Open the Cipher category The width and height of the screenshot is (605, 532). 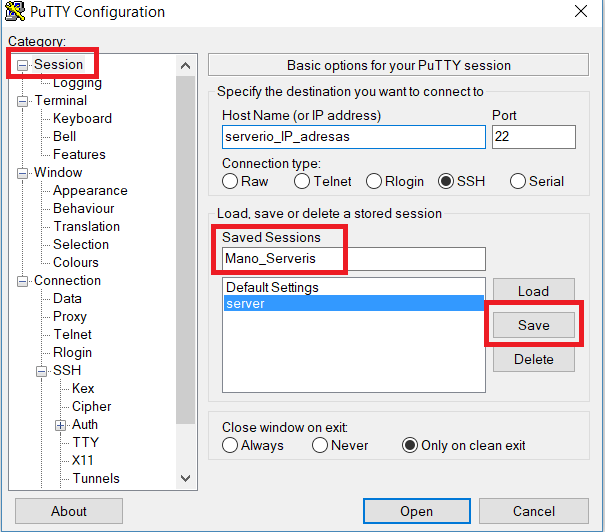pos(91,407)
